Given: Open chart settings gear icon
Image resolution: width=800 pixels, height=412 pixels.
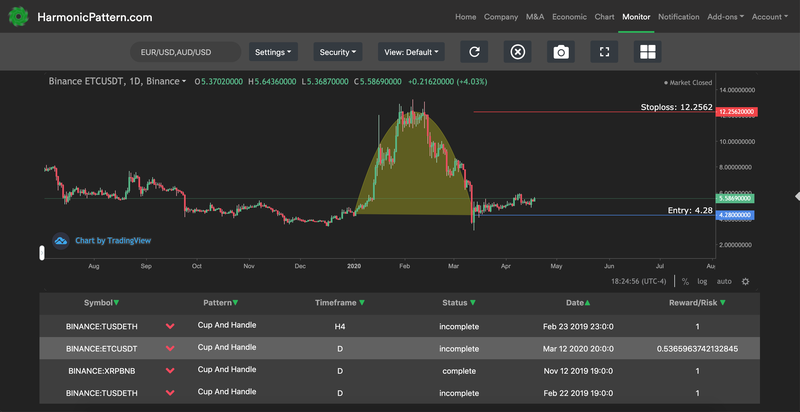Looking at the screenshot, I should (745, 281).
